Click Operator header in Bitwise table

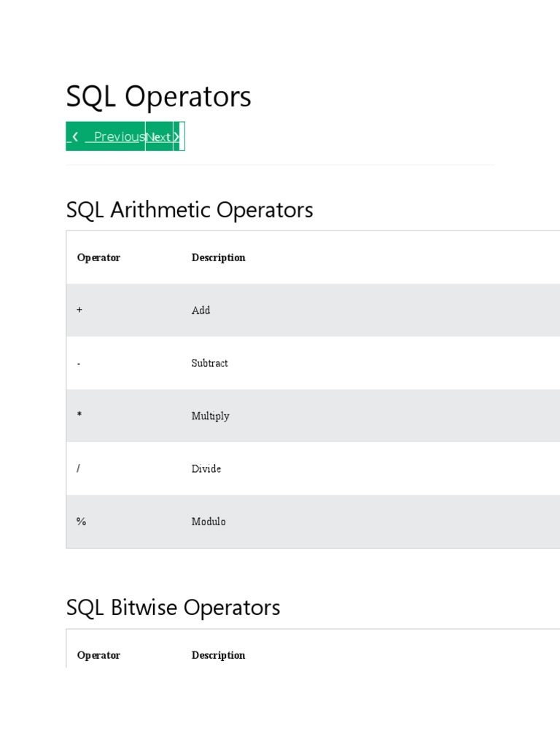[98, 655]
